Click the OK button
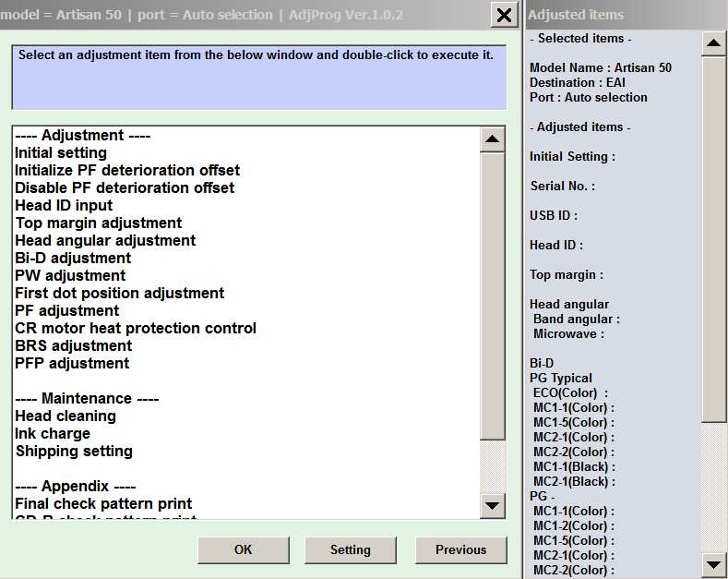Screen dimensions: 728x579 [244, 550]
